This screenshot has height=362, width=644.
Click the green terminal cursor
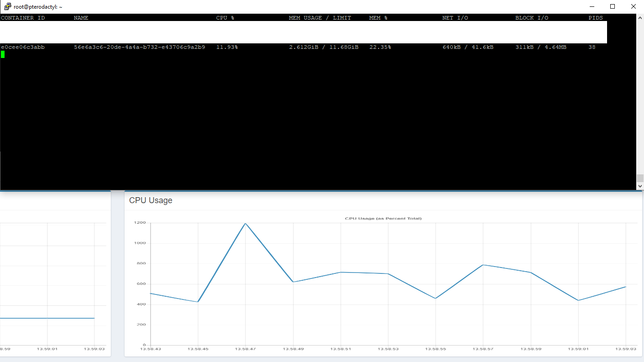pyautogui.click(x=3, y=54)
